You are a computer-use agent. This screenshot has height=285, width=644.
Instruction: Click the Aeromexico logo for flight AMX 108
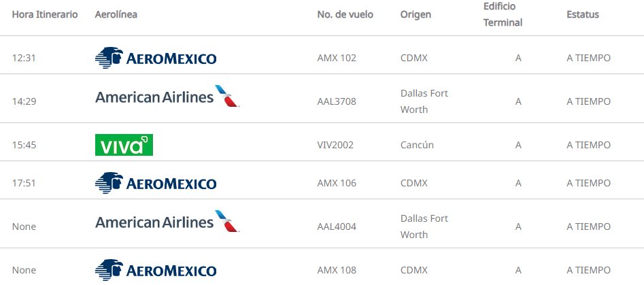click(156, 270)
